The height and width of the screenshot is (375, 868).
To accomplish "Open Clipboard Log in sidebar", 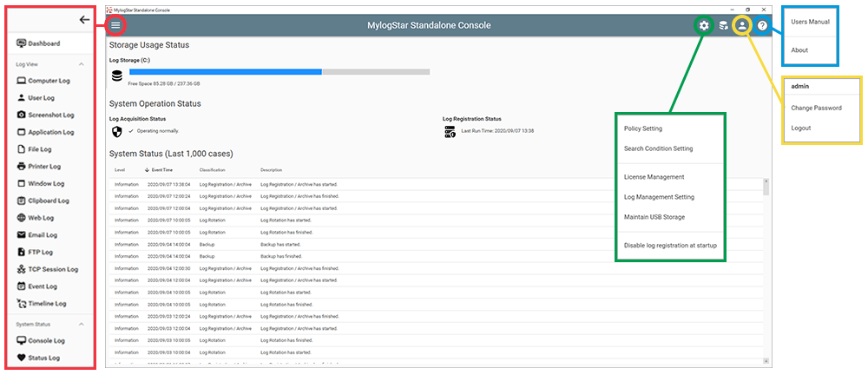I will [x=47, y=201].
